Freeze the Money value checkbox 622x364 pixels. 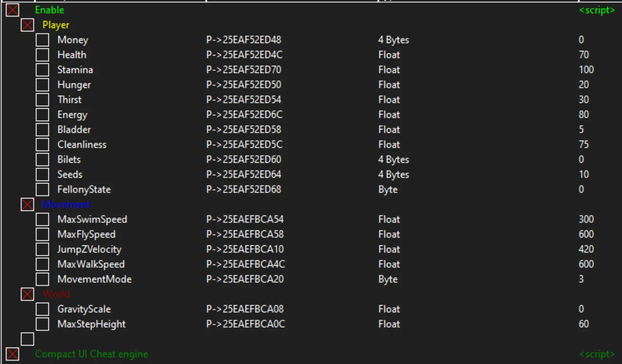(x=43, y=40)
